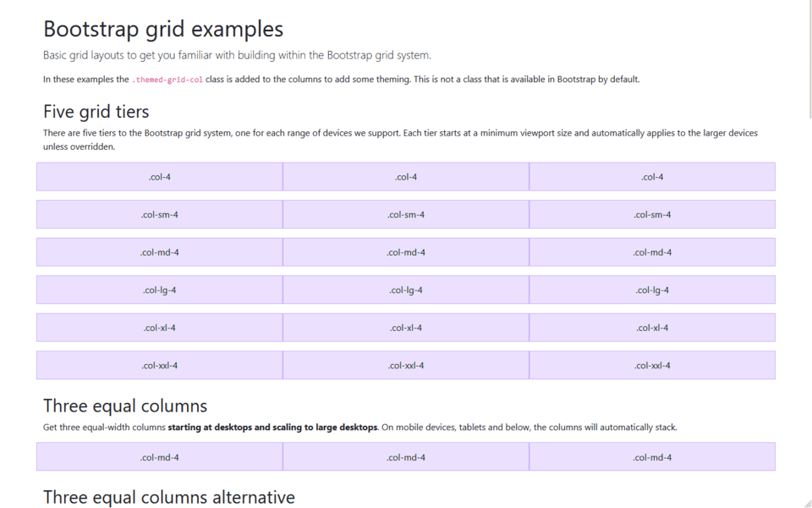Click the leftmost .col-lg-4 grid cell

[159, 290]
